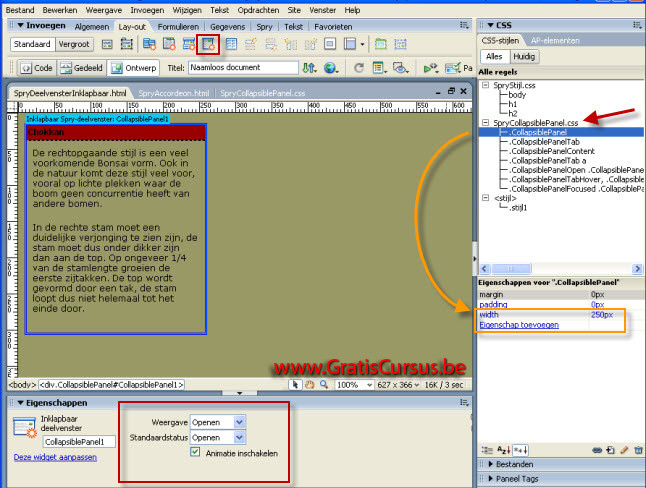Collapse the <stijl> tree node
This screenshot has width=646, height=488.
pos(486,198)
